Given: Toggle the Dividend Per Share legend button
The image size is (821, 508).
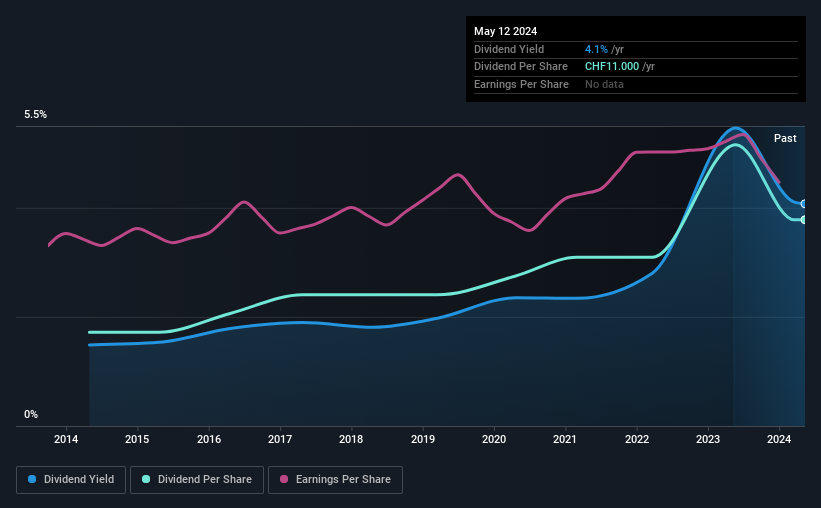Looking at the screenshot, I should (x=197, y=479).
